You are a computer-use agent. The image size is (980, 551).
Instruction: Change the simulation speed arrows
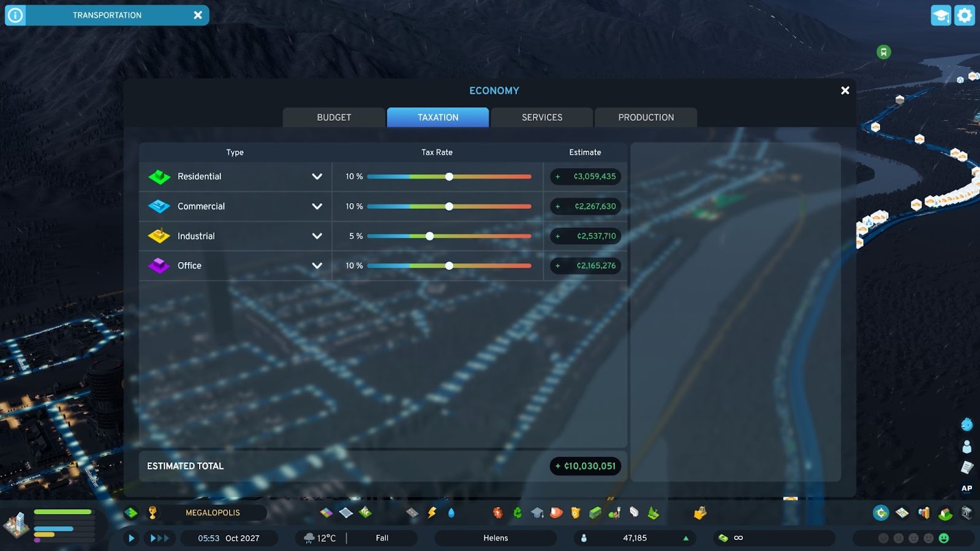point(160,538)
